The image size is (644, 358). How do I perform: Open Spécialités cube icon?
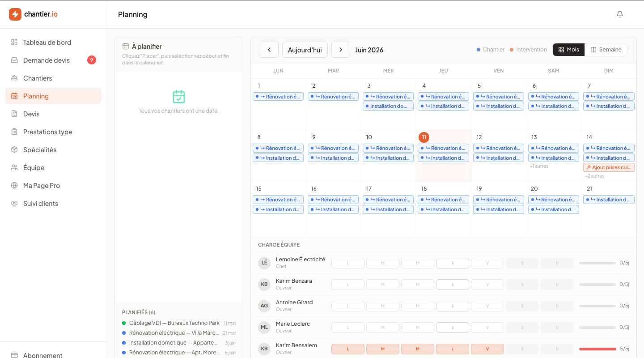(x=14, y=150)
